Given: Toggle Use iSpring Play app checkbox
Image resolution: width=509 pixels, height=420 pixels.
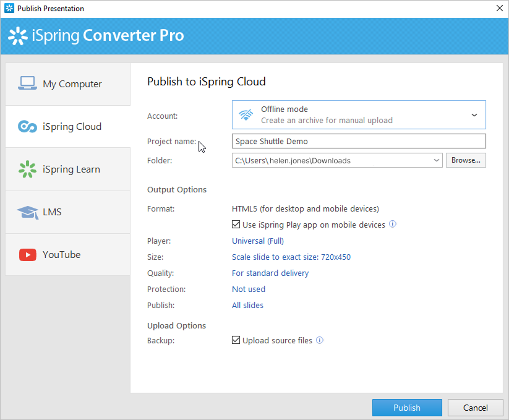Looking at the screenshot, I should click(236, 225).
